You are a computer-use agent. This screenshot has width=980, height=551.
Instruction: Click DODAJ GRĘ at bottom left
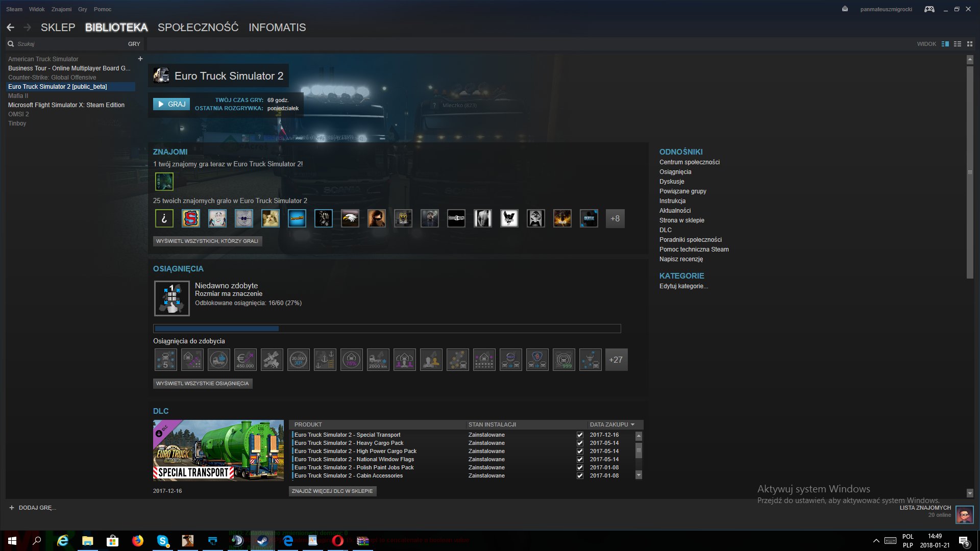coord(33,508)
